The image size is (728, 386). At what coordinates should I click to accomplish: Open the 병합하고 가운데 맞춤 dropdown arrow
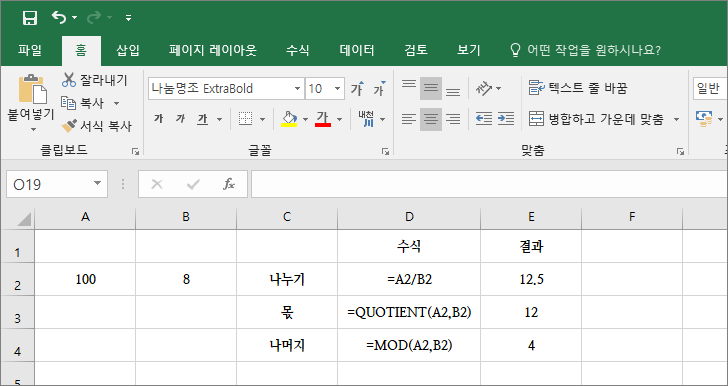point(676,120)
